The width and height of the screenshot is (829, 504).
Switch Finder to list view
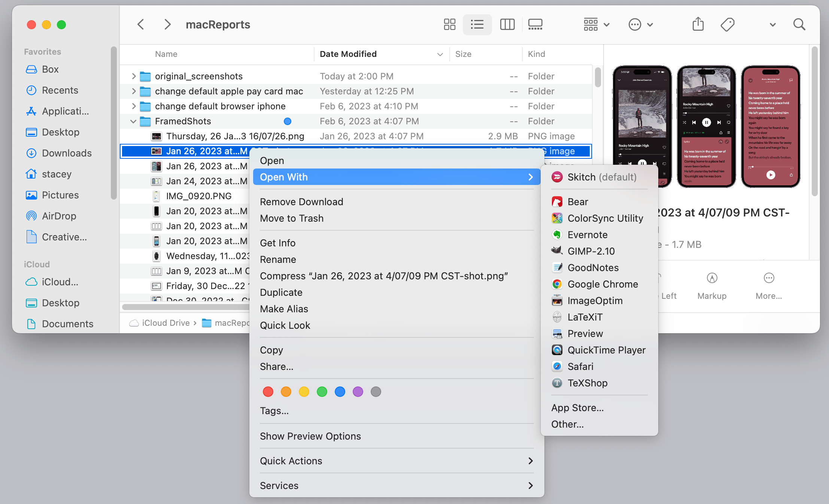pos(477,25)
